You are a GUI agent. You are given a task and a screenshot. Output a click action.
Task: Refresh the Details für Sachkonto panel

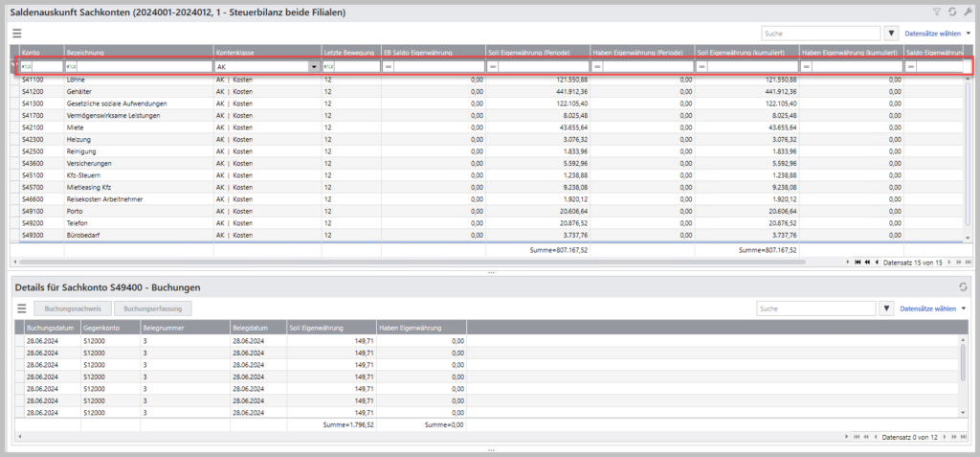click(963, 287)
